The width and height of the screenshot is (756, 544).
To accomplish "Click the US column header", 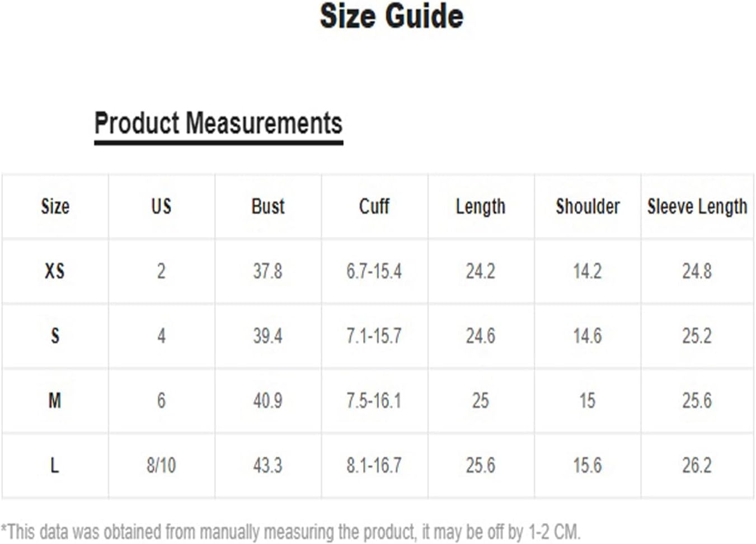I will coord(161,206).
